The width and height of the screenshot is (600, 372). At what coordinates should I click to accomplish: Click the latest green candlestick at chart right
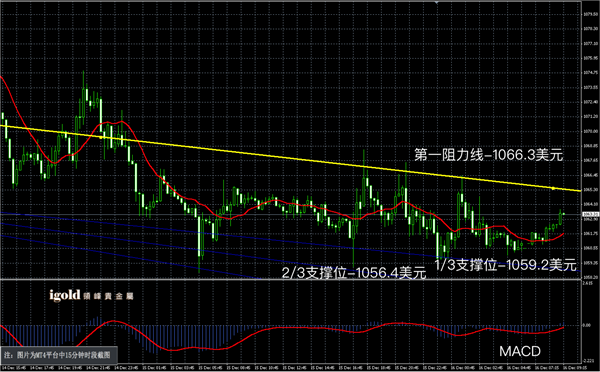tap(561, 217)
